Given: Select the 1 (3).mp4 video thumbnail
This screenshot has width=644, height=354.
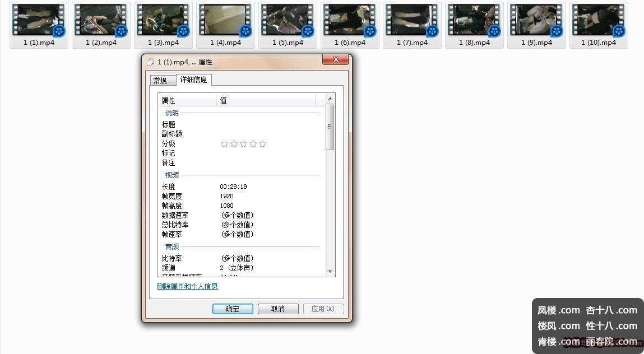Looking at the screenshot, I should pyautogui.click(x=164, y=20).
